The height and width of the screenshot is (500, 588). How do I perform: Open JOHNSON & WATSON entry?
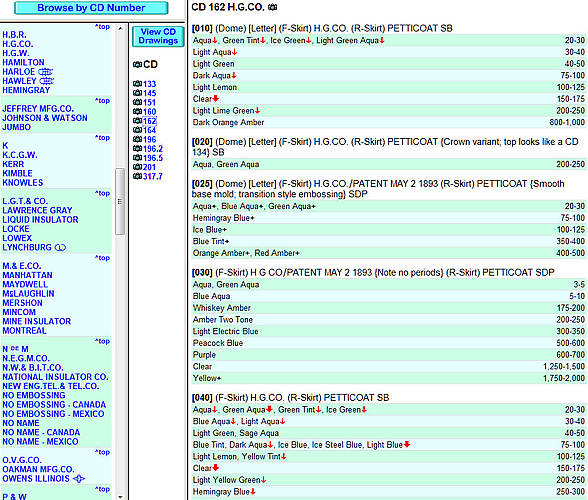pyautogui.click(x=45, y=118)
